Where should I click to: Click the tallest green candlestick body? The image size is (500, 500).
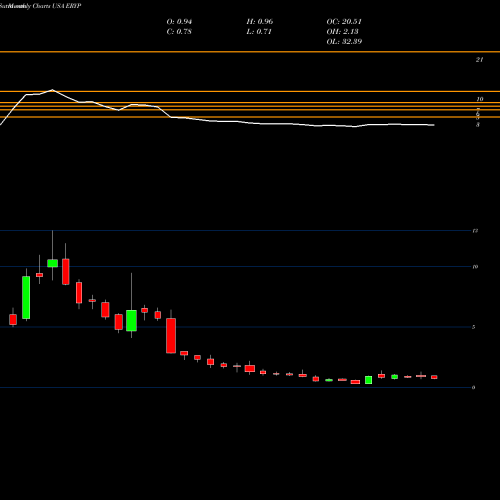26,297
